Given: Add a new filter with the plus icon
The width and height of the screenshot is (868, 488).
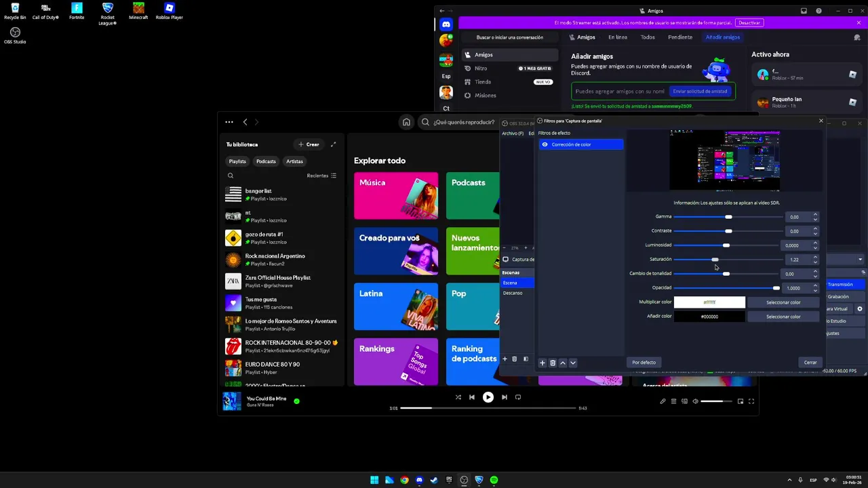Looking at the screenshot, I should pyautogui.click(x=542, y=363).
